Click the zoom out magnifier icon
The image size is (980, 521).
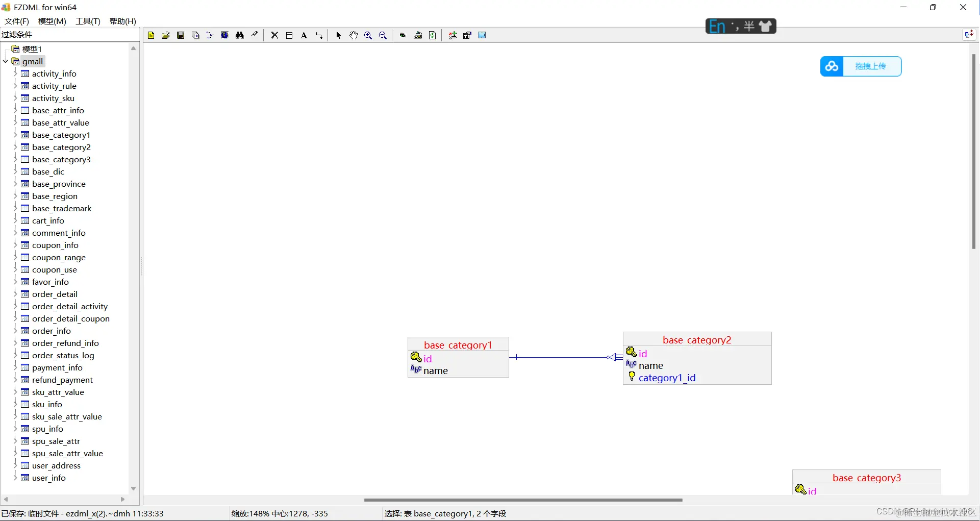click(383, 35)
